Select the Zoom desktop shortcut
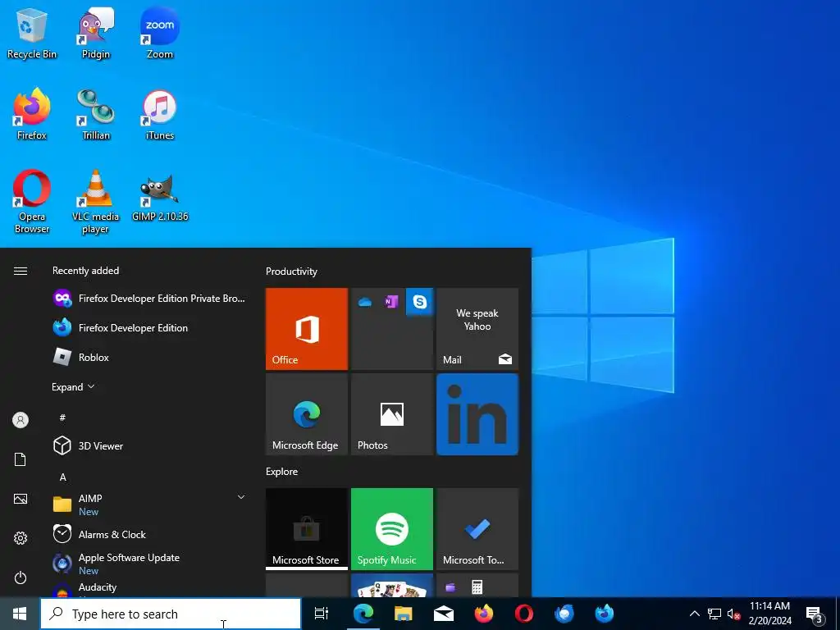This screenshot has width=840, height=630. pos(160,33)
